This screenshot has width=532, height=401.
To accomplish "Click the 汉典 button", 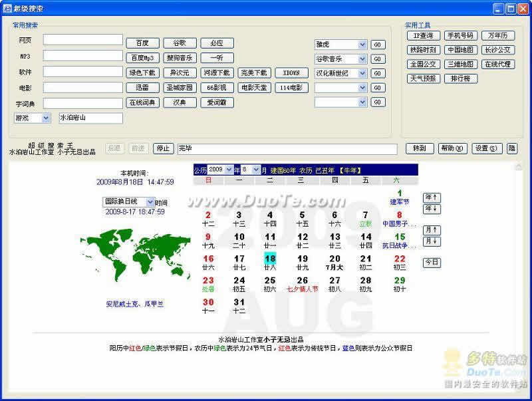I will click(x=180, y=102).
